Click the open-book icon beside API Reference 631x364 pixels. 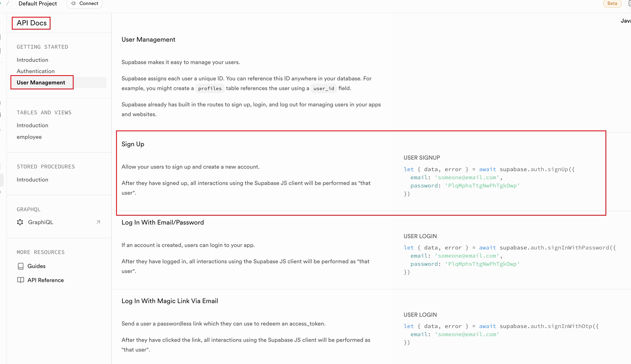(21, 280)
